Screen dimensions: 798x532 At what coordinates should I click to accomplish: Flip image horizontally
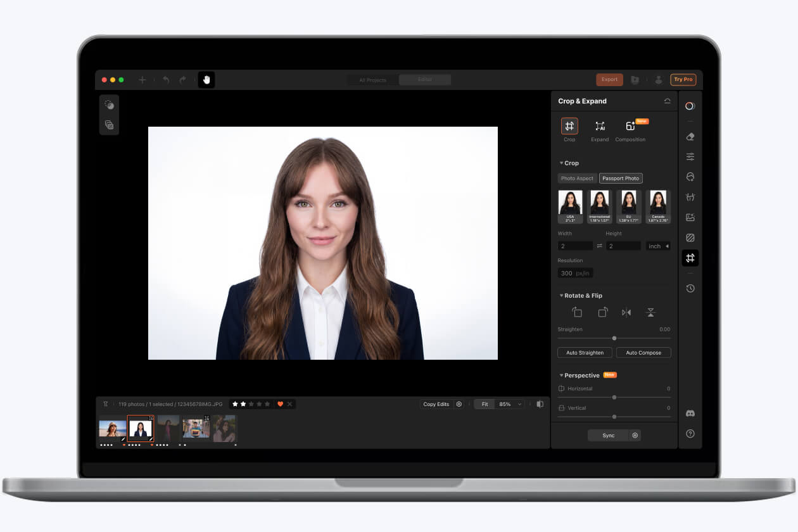[x=626, y=312]
